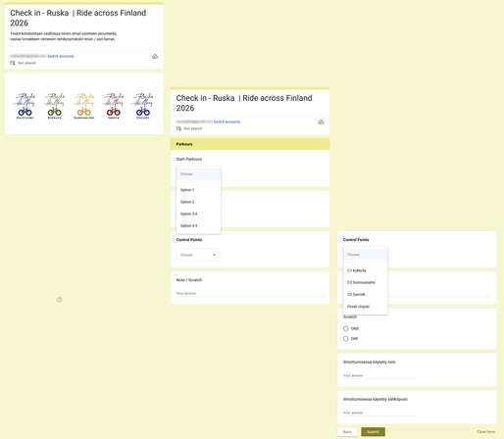Select Choose in the open Control Points list
The width and height of the screenshot is (504, 439).
[366, 255]
